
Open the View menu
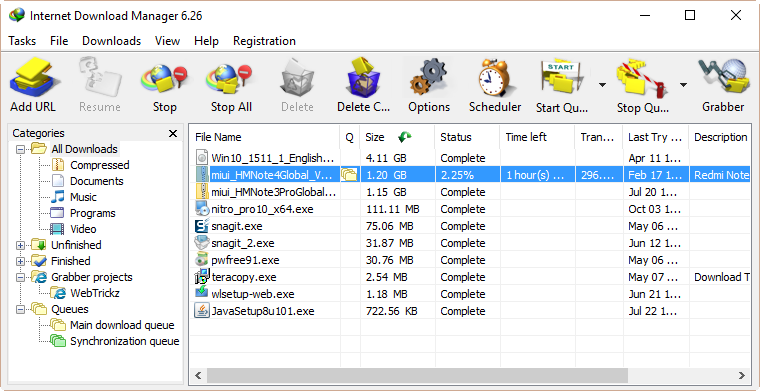[x=167, y=41]
